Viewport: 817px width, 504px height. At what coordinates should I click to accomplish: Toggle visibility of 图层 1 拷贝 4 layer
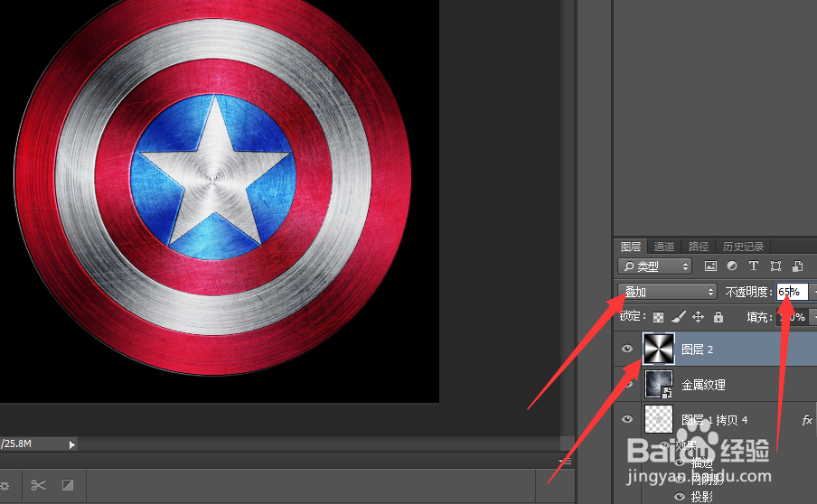[627, 419]
